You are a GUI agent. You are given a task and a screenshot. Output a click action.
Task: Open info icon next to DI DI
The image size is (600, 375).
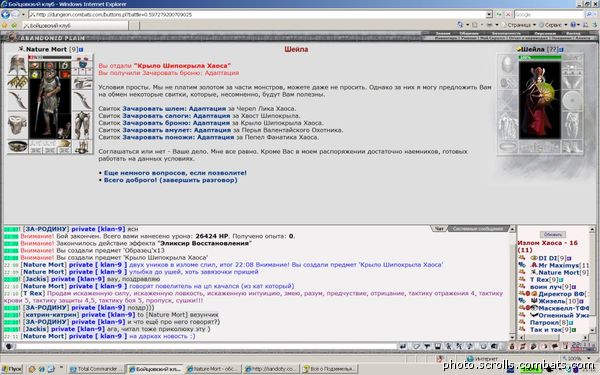569,258
